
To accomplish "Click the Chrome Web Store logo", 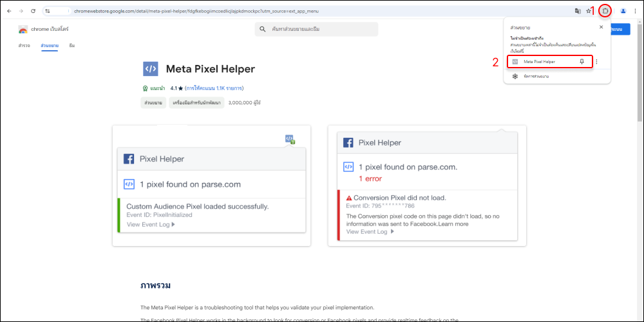I will [x=23, y=30].
